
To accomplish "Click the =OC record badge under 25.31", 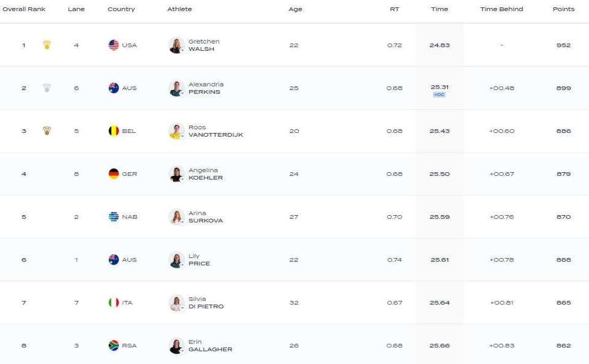I will point(439,94).
